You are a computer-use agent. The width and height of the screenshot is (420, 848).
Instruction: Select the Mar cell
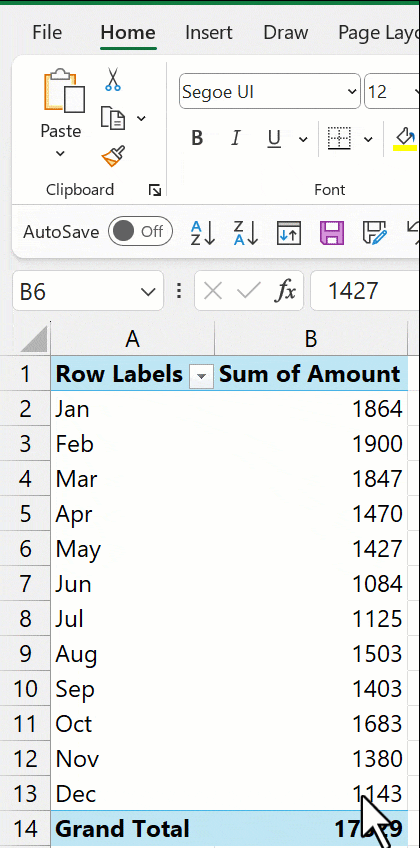(132, 479)
